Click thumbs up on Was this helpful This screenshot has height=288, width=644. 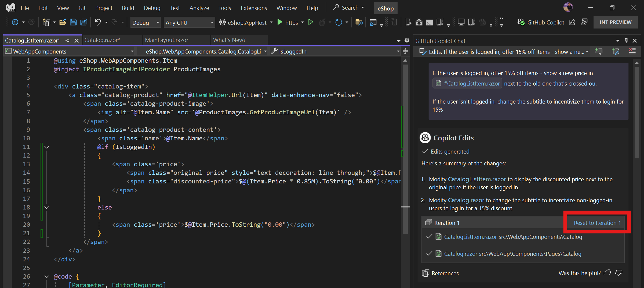(x=607, y=273)
